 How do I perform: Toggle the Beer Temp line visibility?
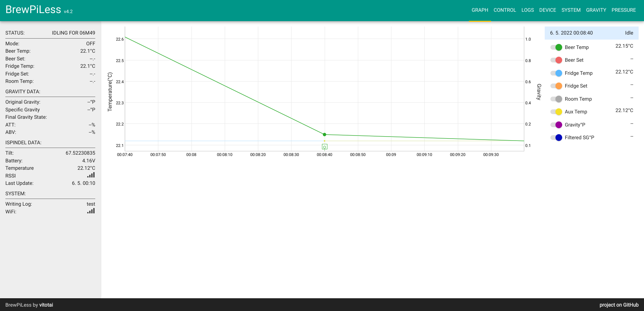pyautogui.click(x=556, y=47)
